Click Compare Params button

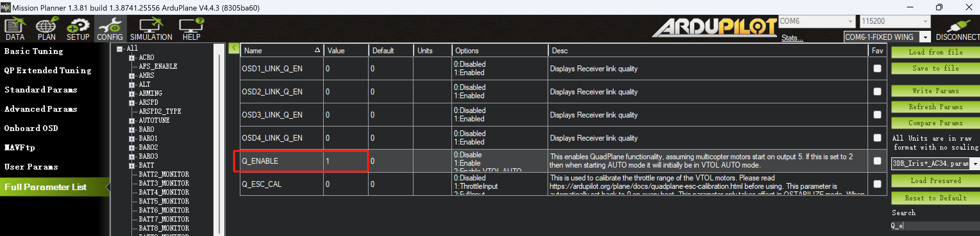935,123
